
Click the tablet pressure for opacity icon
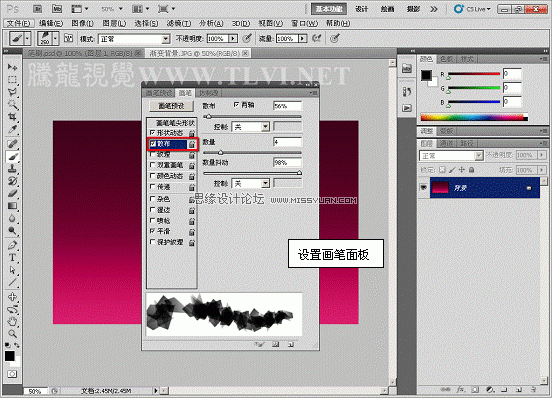click(x=247, y=38)
